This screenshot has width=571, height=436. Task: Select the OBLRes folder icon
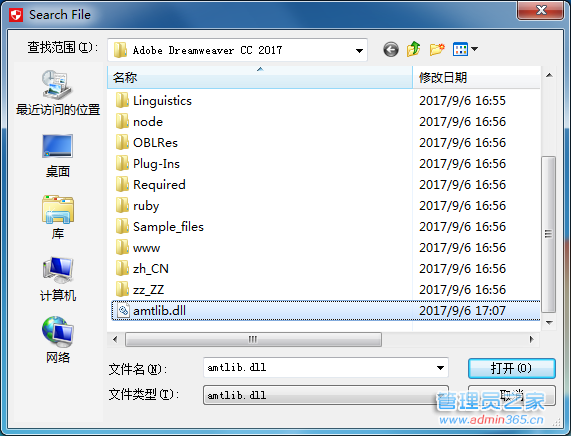tap(122, 142)
